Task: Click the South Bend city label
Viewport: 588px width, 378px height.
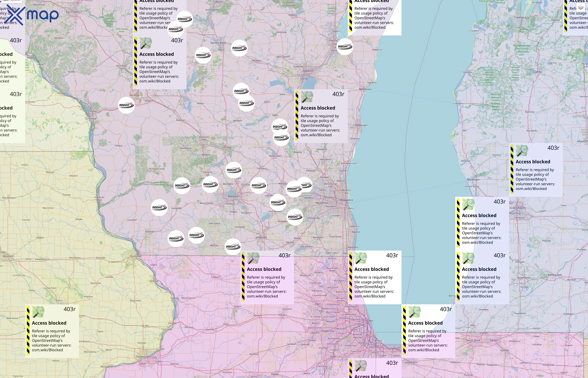Action: pos(473,340)
